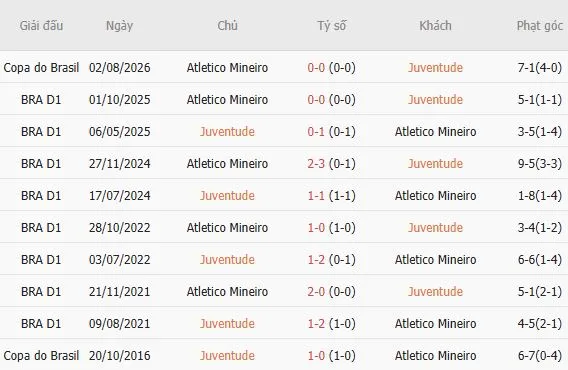568x370 pixels.
Task: Open Juventude home team on 03/07/2022
Action: (x=227, y=259)
